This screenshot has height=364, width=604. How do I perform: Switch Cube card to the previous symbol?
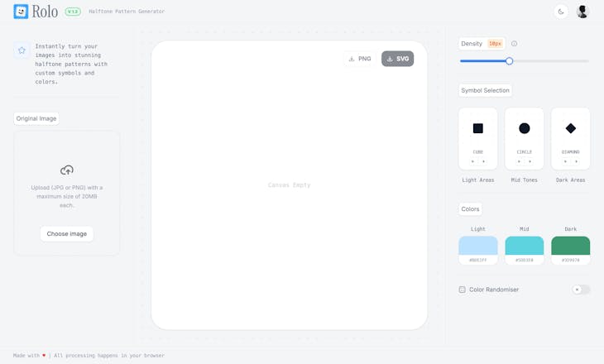(472, 161)
